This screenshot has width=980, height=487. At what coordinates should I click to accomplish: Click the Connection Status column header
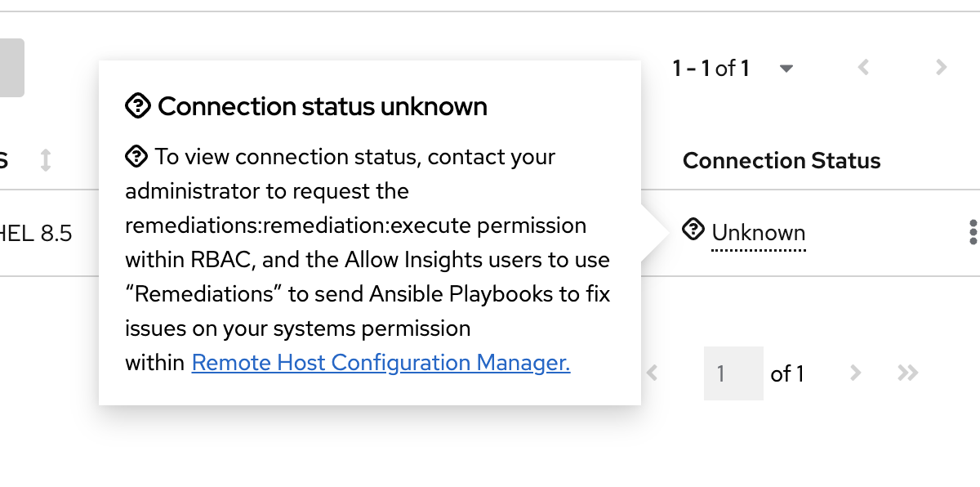click(782, 161)
